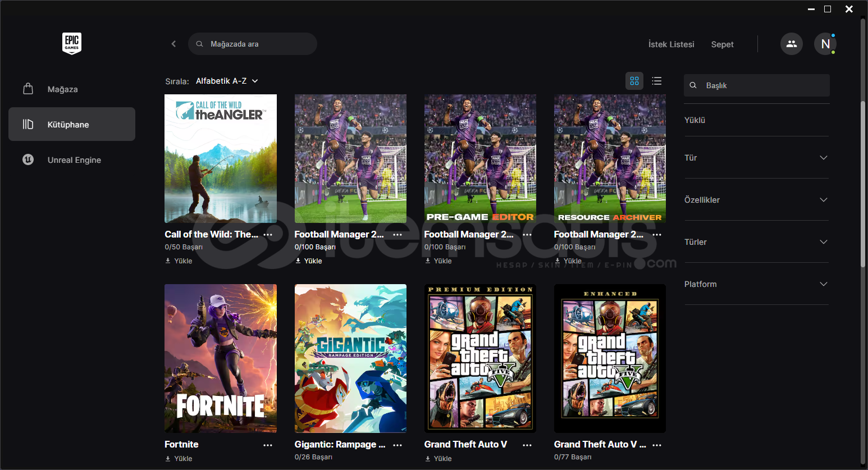Viewport: 868px width, 470px height.
Task: Open GTA V Premium Edition cover
Action: click(480, 358)
